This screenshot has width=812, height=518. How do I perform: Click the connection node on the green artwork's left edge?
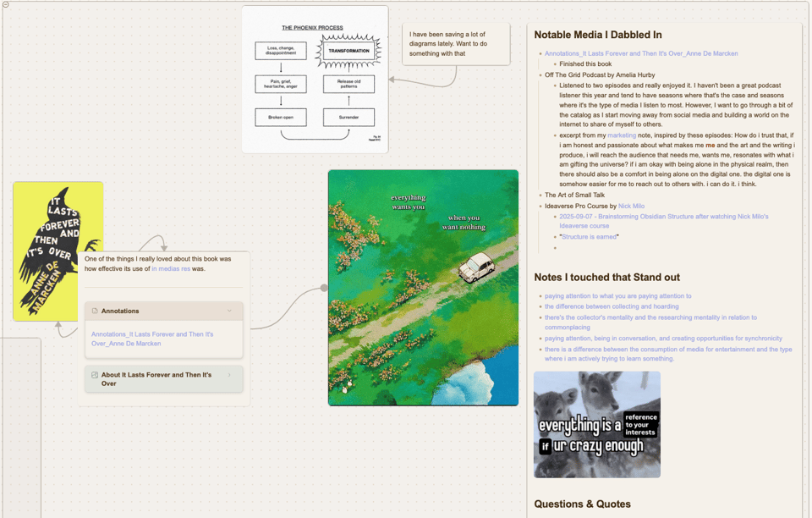pos(326,286)
